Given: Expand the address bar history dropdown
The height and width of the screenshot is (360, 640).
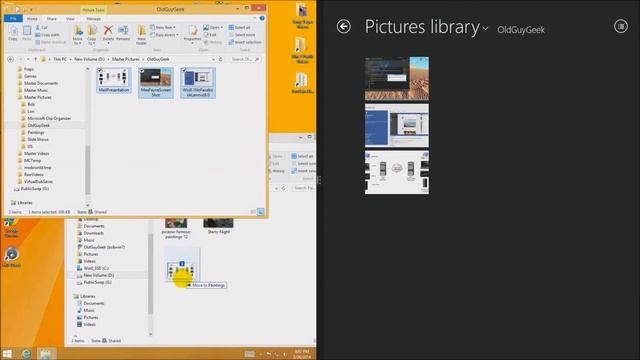Looking at the screenshot, I should point(213,59).
